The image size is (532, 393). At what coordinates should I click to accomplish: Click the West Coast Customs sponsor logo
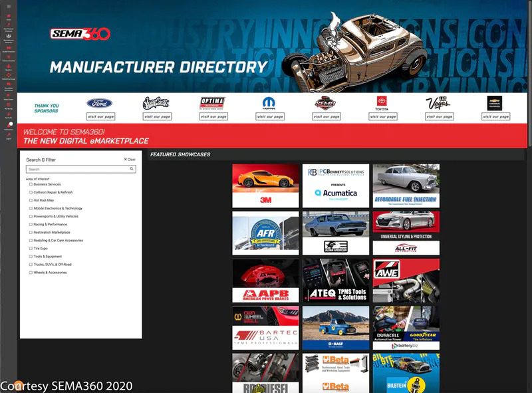(156, 103)
